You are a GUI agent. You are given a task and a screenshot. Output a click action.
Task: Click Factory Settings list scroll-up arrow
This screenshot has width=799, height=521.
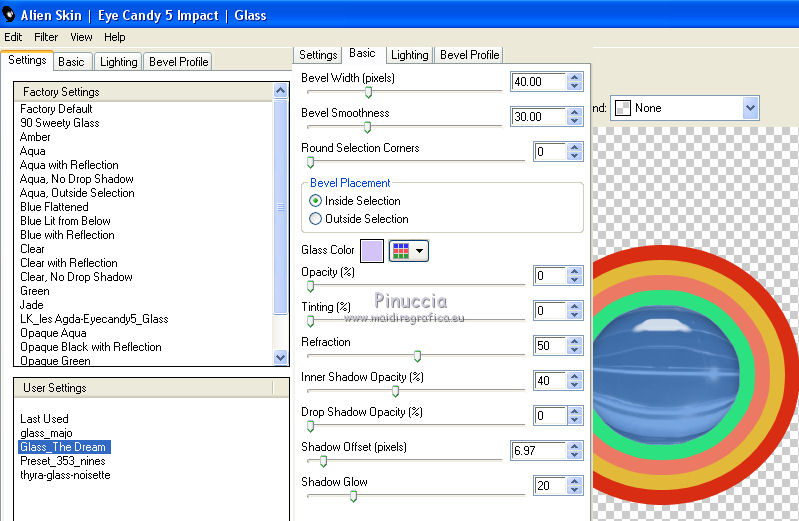pos(280,91)
